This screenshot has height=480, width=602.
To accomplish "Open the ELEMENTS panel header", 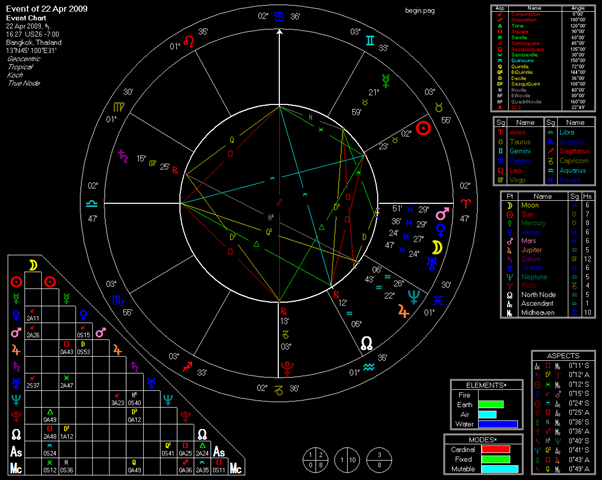I will (486, 385).
